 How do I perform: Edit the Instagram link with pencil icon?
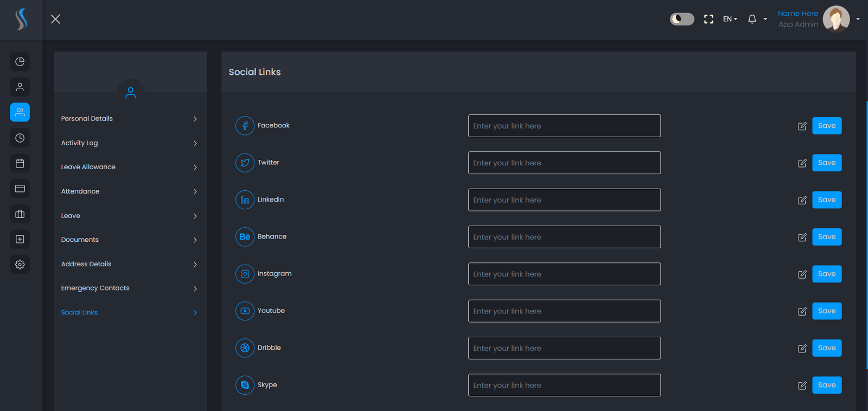tap(802, 274)
